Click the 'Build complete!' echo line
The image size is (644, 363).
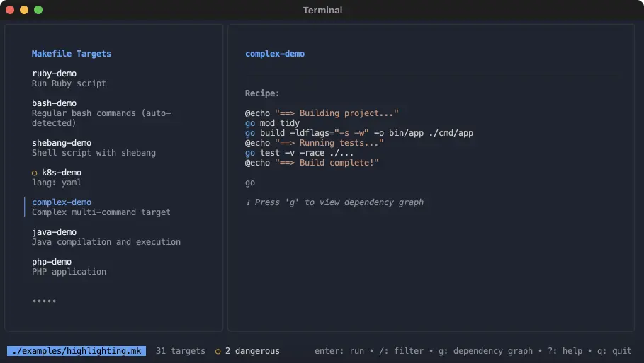click(312, 163)
